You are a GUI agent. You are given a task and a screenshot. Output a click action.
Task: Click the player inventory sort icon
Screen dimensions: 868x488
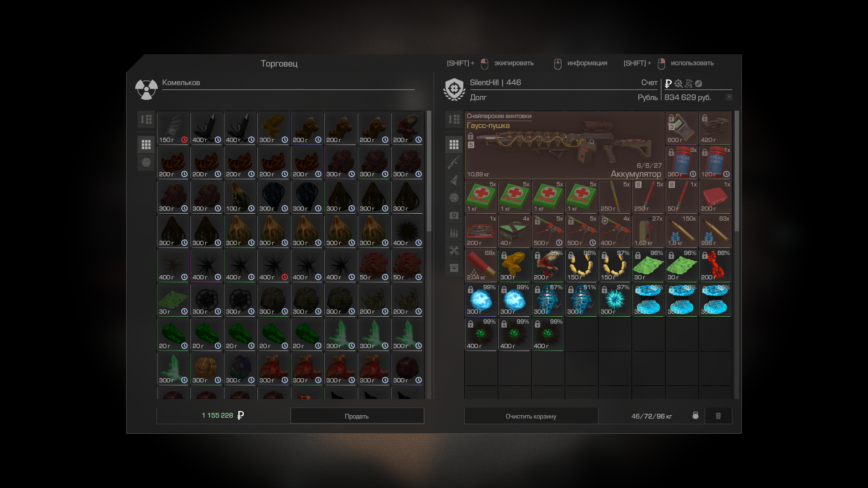454,119
